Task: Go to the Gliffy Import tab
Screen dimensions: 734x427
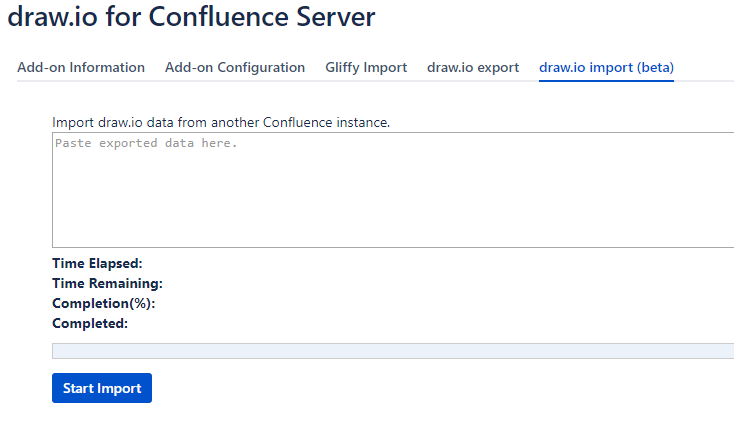Action: pos(366,67)
